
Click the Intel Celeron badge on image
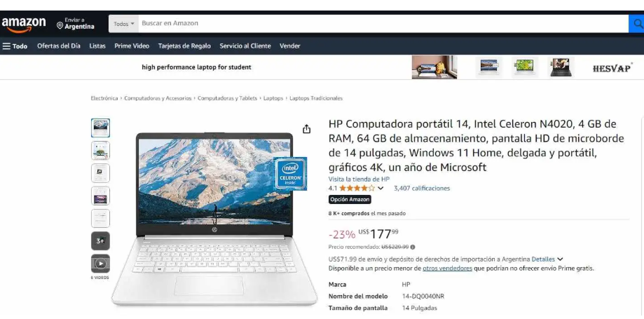(x=290, y=174)
